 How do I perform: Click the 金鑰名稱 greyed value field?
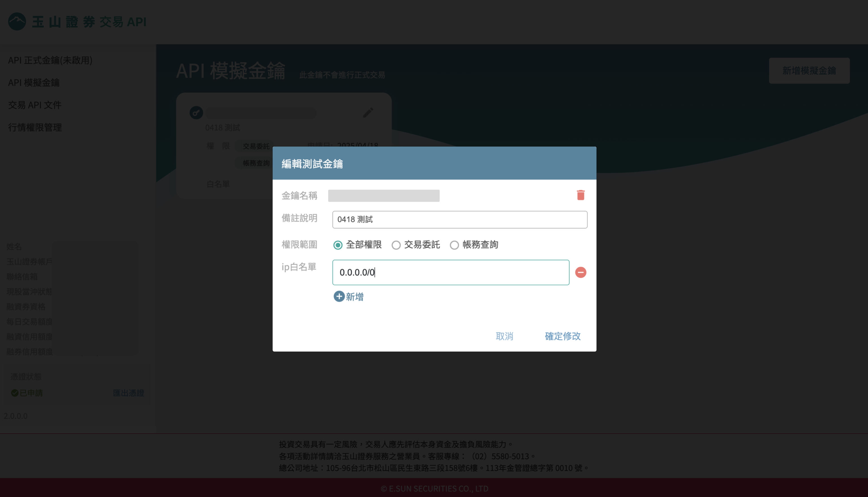point(384,196)
